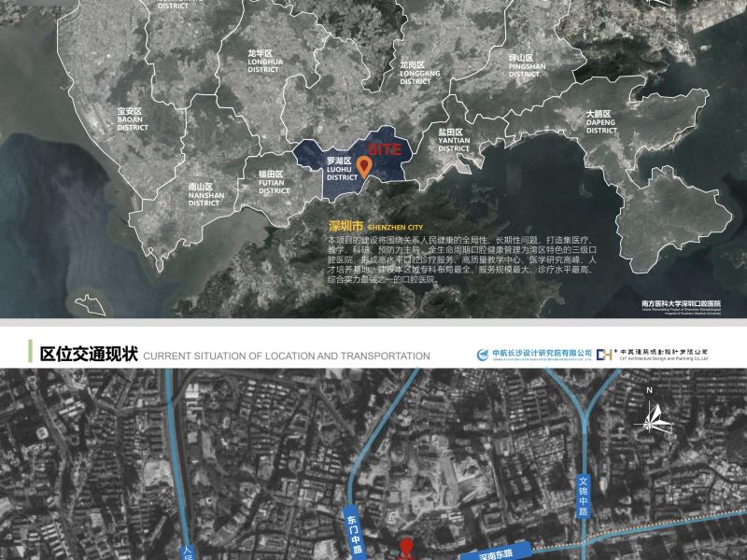
Task: Click the blue 中航长沙设计研究院 logo emblem
Action: click(482, 355)
